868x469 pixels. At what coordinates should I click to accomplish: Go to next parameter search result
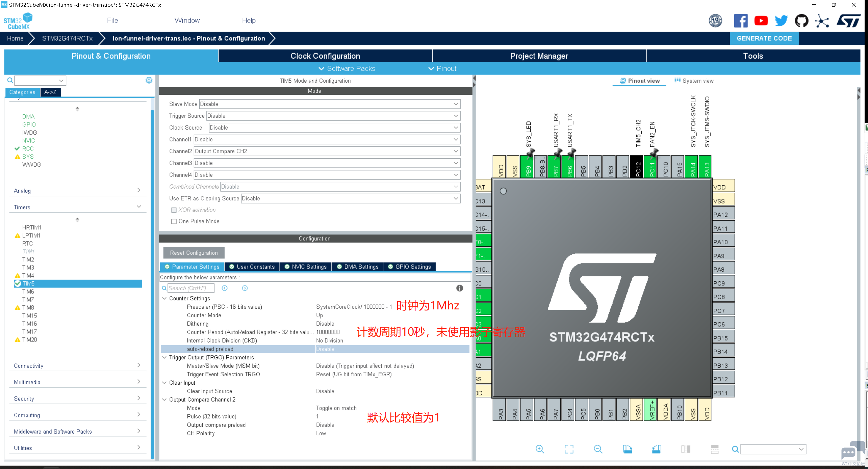[x=245, y=288]
